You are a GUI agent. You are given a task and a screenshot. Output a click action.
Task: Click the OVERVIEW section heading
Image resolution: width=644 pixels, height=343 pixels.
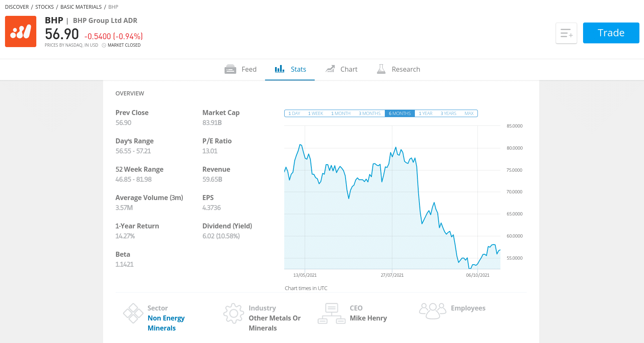pos(130,93)
